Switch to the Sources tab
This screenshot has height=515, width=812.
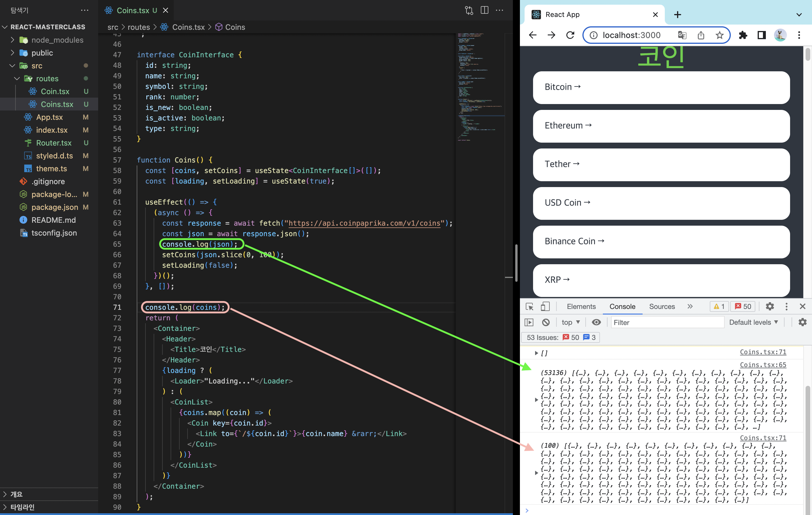[662, 306]
